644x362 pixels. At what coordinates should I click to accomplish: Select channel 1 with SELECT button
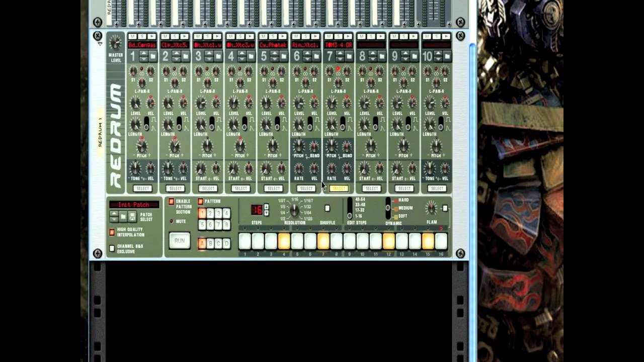[142, 189]
